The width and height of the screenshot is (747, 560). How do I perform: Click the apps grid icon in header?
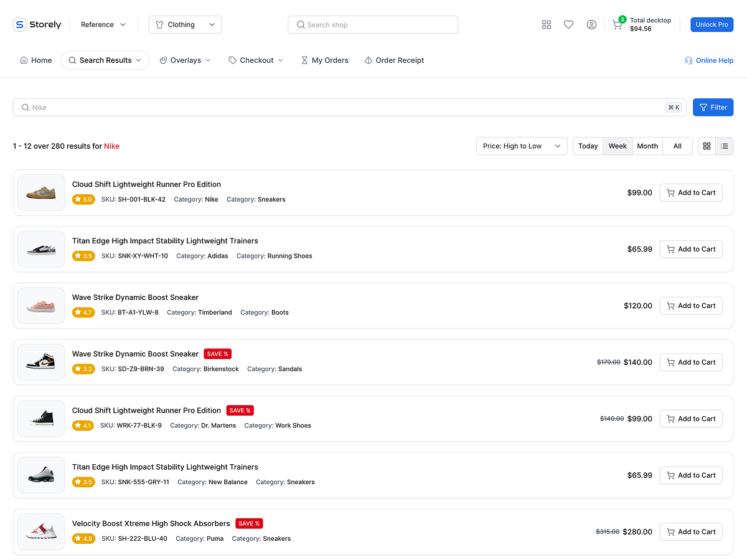coord(547,24)
